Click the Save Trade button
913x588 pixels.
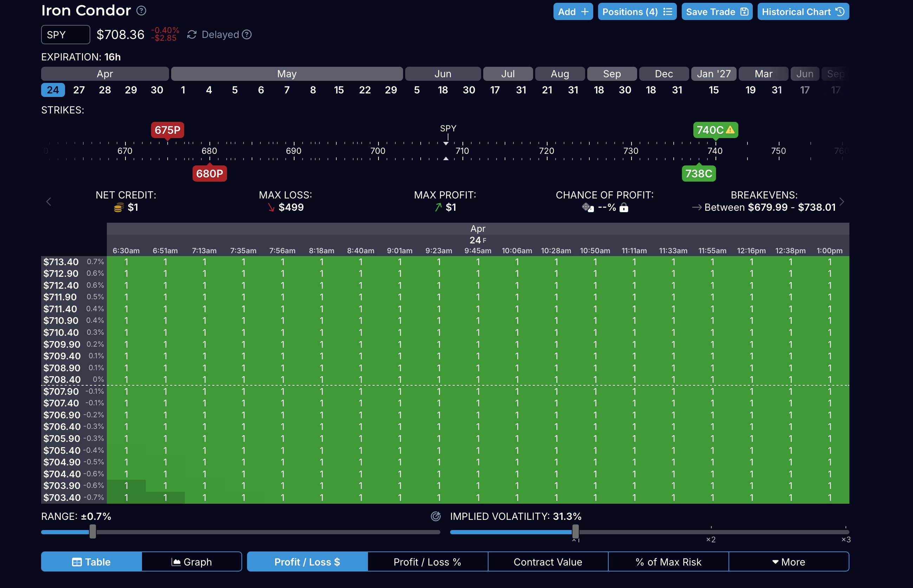tap(717, 12)
